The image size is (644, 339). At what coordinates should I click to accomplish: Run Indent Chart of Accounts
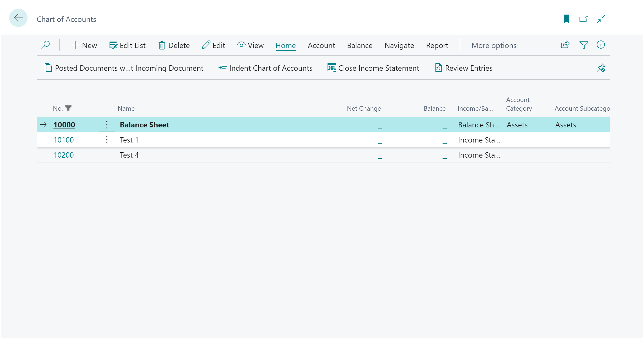point(265,68)
